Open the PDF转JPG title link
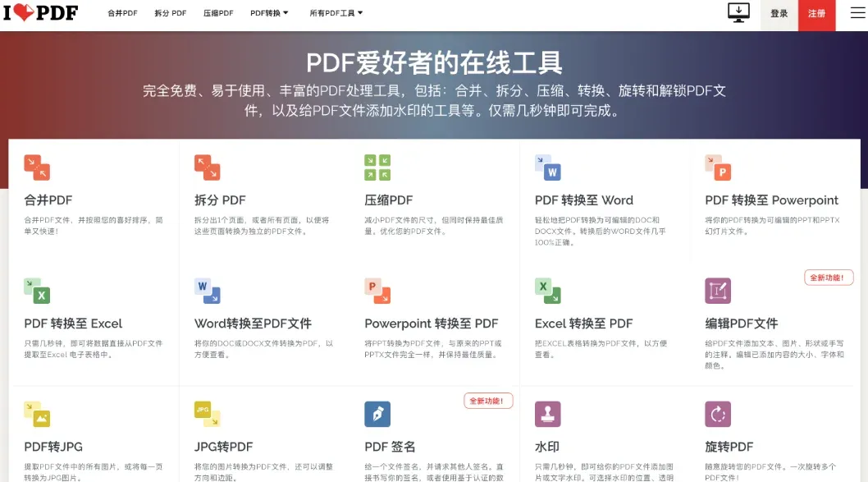The width and height of the screenshot is (868, 482). pos(53,447)
